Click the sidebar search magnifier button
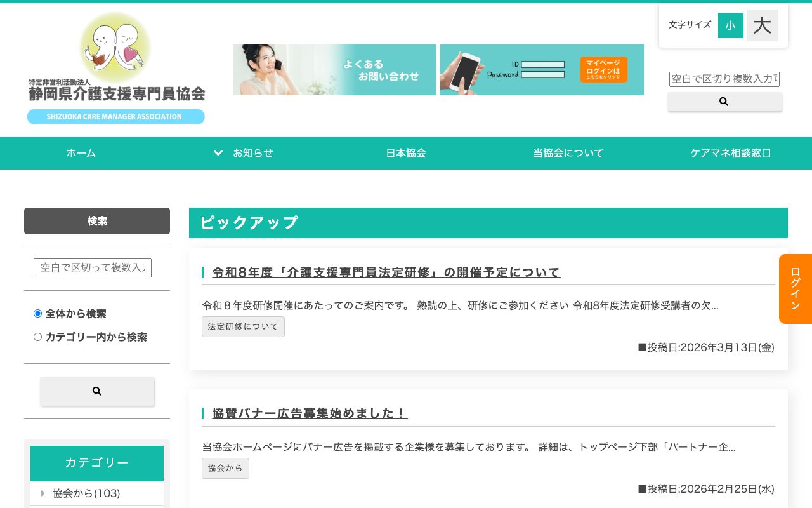The width and height of the screenshot is (812, 508). coord(97,391)
